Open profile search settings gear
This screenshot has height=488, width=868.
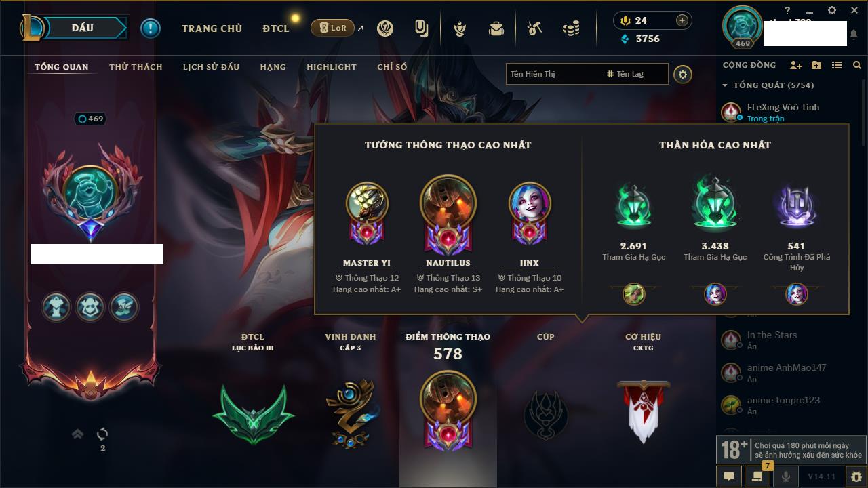click(683, 74)
